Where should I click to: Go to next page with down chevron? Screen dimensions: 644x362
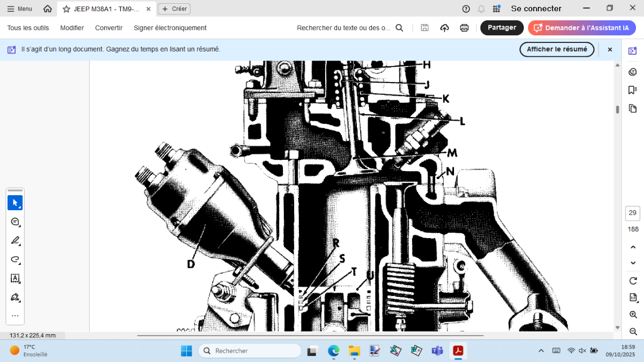632,263
